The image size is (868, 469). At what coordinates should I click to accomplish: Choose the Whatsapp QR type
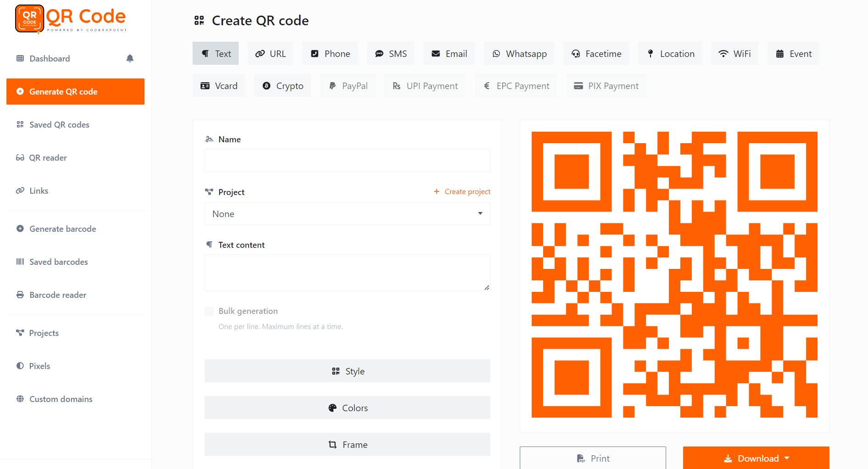(x=519, y=54)
